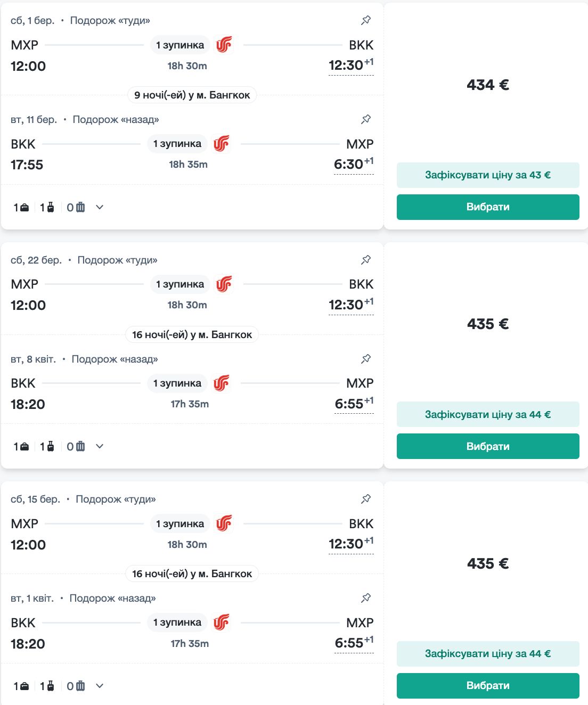The height and width of the screenshot is (705, 588).
Task: Pin the 15 бер. outbound flight
Action: 366,499
